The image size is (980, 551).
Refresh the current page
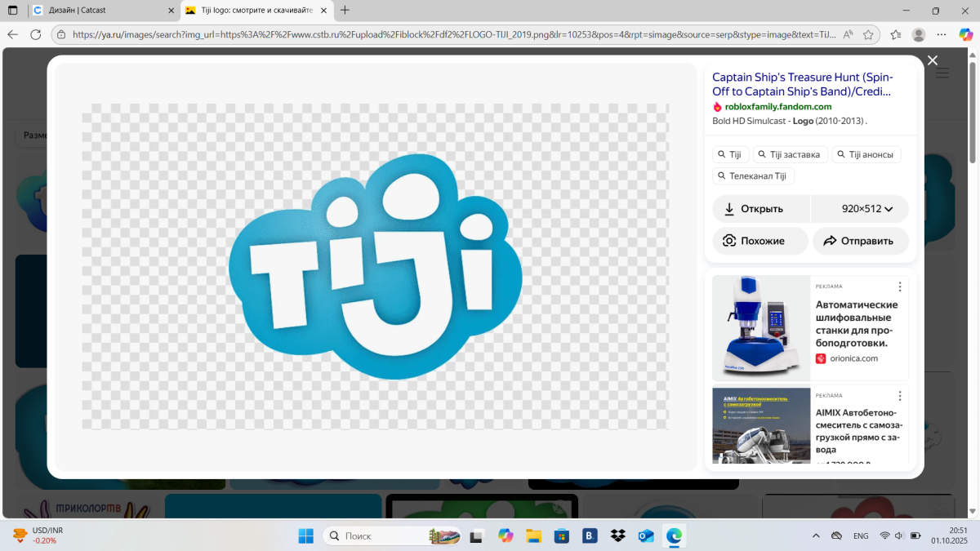(x=35, y=34)
